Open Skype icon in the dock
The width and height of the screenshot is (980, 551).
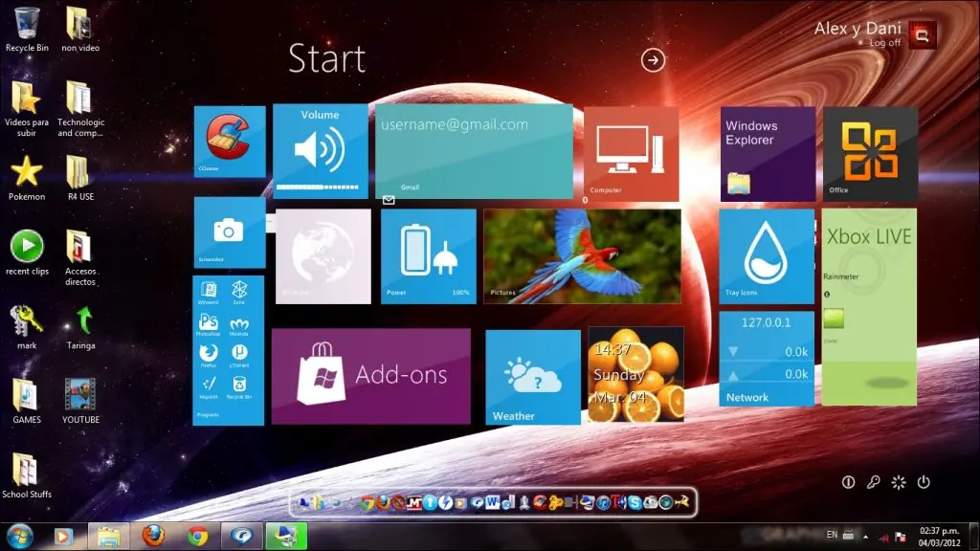point(635,502)
